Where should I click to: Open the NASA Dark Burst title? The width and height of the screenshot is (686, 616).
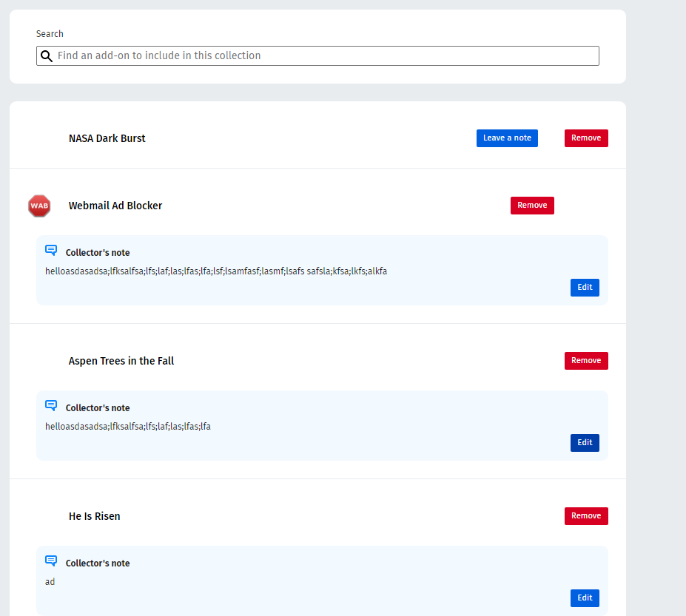coord(107,138)
